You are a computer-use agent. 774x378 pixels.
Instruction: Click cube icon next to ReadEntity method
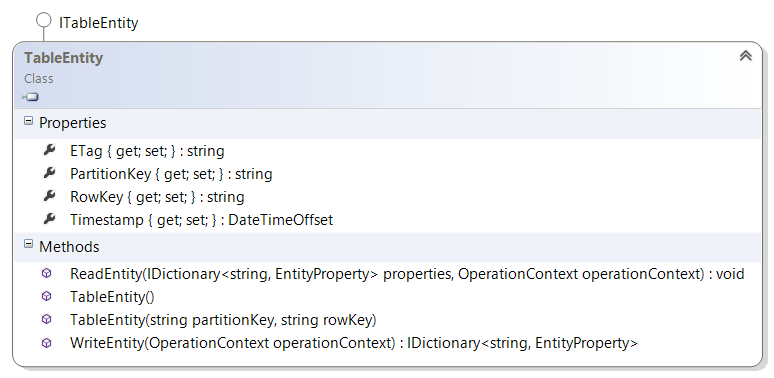click(x=46, y=273)
